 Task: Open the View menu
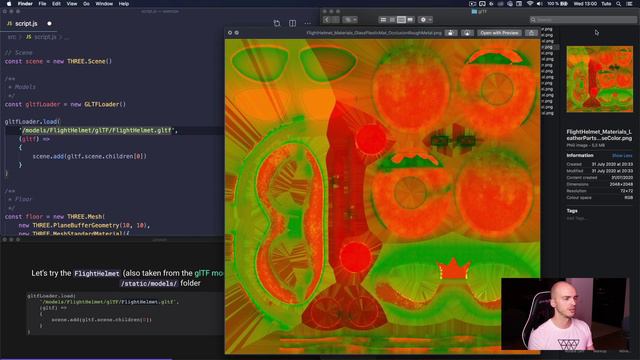[x=72, y=4]
